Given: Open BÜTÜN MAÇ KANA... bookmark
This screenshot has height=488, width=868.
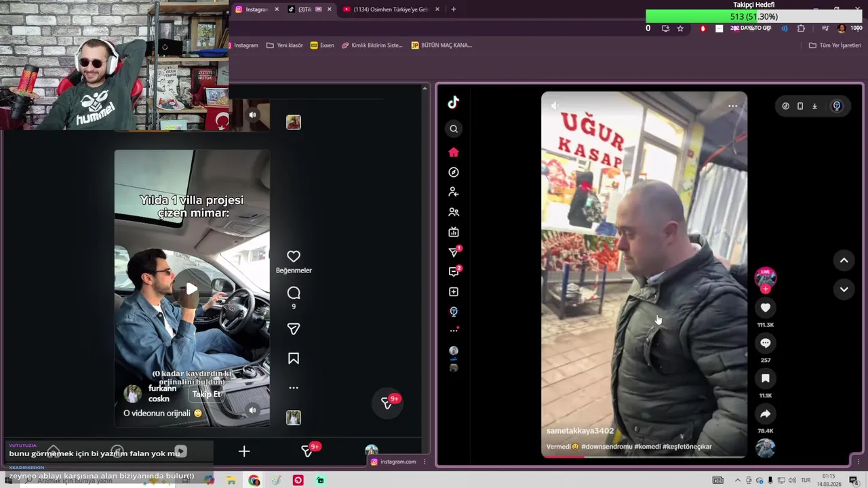Looking at the screenshot, I should coord(441,45).
